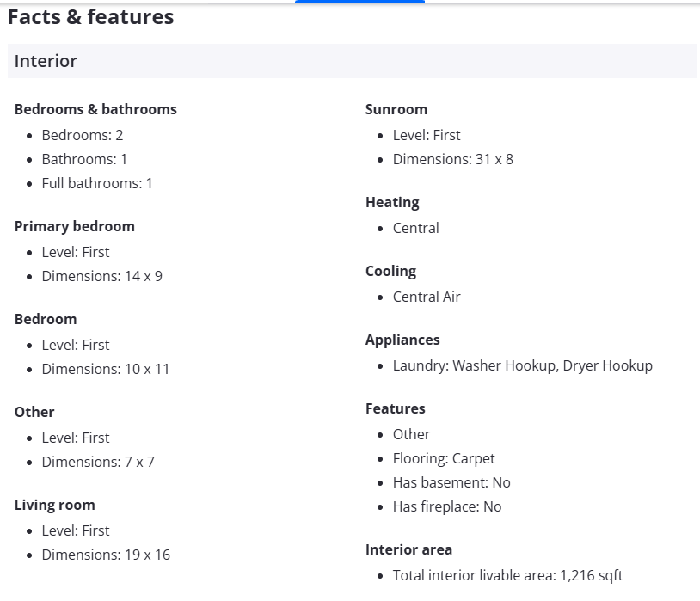Click the total interior livable area line

tap(507, 575)
